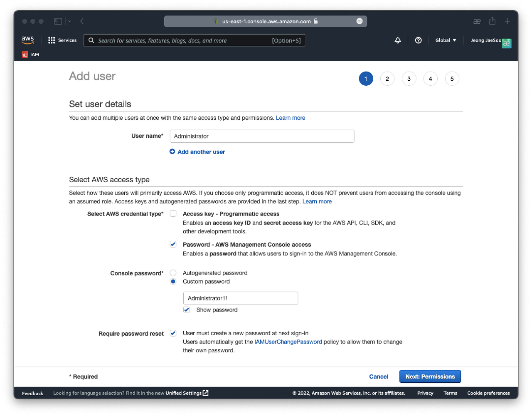The image size is (532, 416).
Task: Open the Jeong JaeSoo account menu
Action: [x=486, y=40]
